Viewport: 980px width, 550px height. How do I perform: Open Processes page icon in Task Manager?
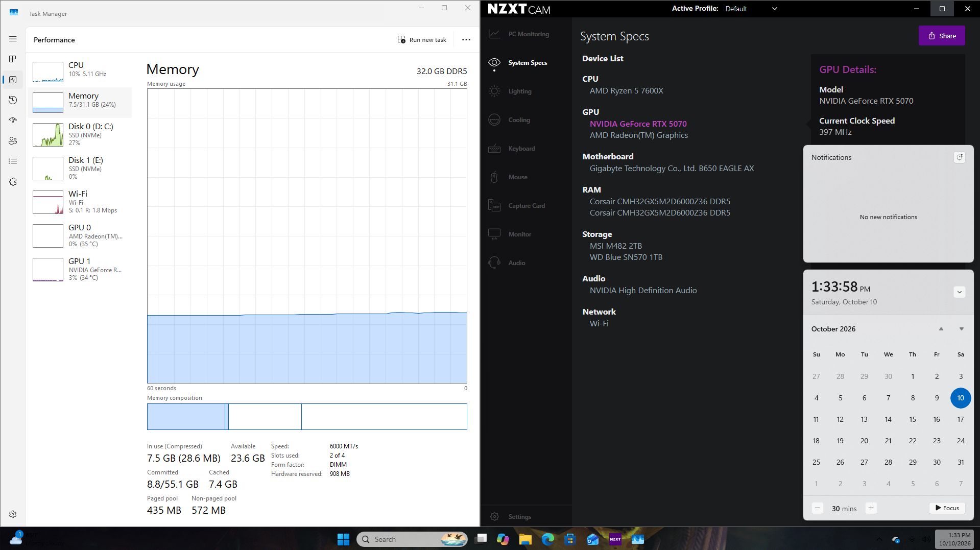(13, 59)
